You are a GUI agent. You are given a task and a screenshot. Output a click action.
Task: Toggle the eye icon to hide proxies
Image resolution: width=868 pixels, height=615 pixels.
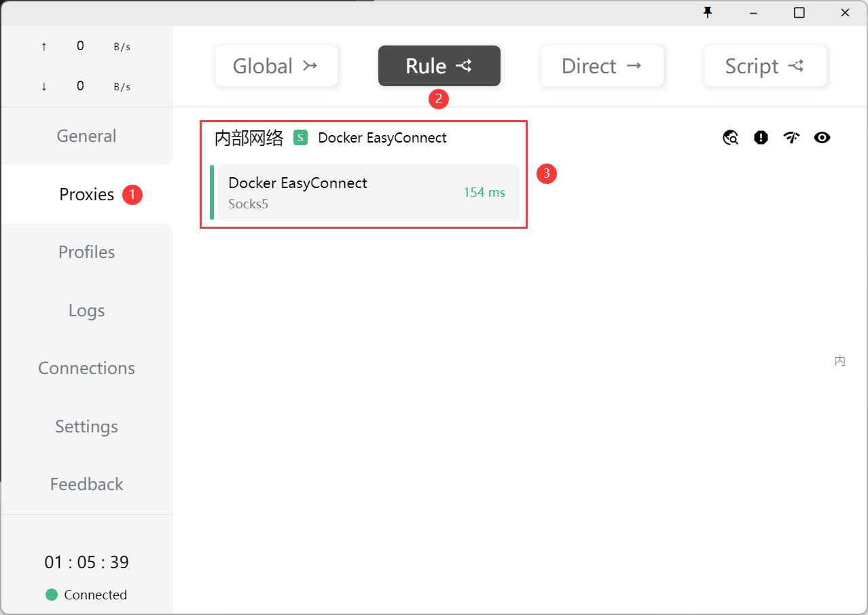click(822, 138)
